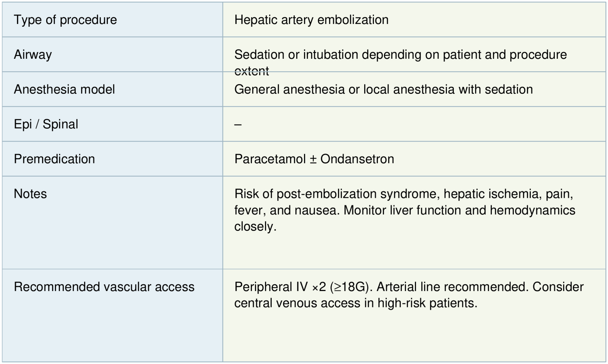The width and height of the screenshot is (608, 364).
Task: Click the 'Airway' row label
Action: [x=33, y=55]
